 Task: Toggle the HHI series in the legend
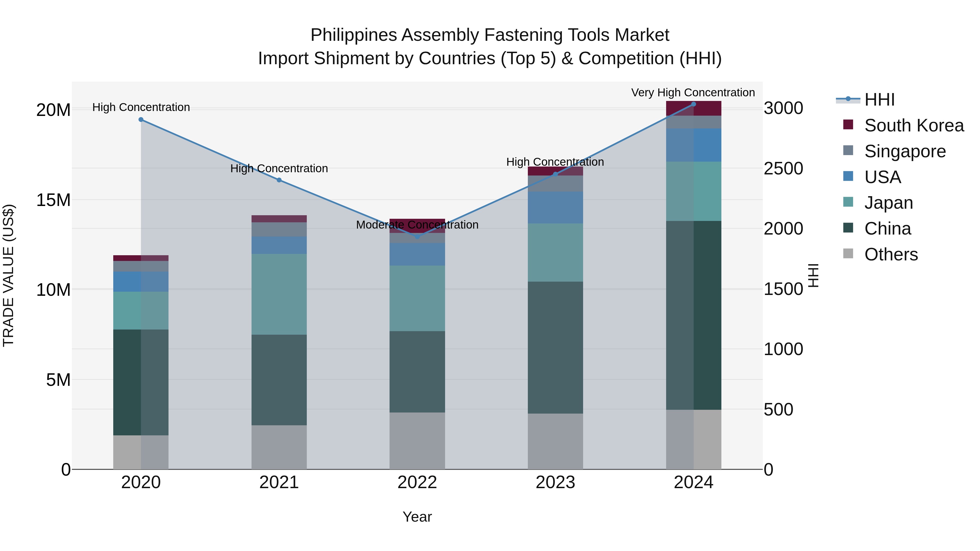coord(865,100)
